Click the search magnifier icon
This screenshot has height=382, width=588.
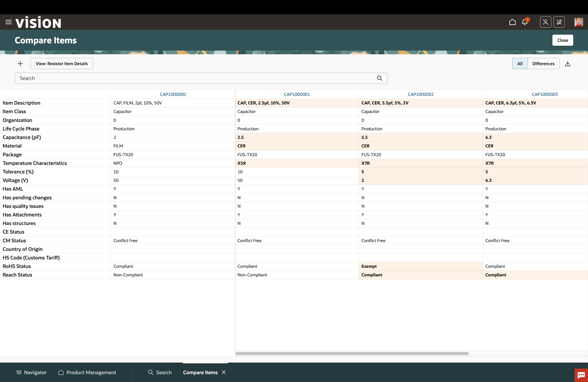click(379, 78)
